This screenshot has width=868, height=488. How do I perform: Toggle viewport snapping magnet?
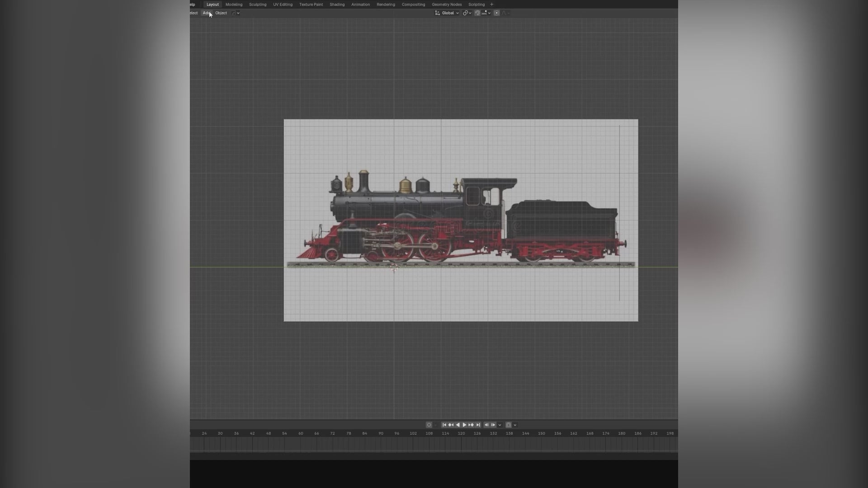[x=477, y=13]
